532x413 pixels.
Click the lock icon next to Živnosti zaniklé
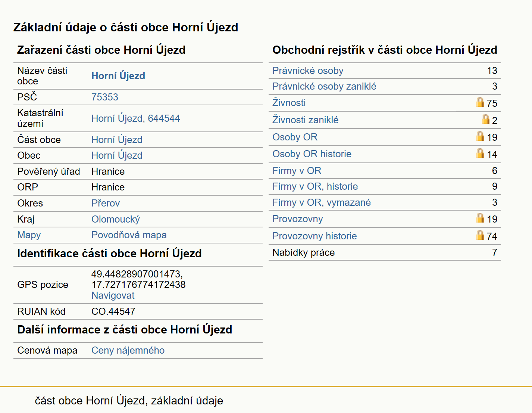(485, 119)
